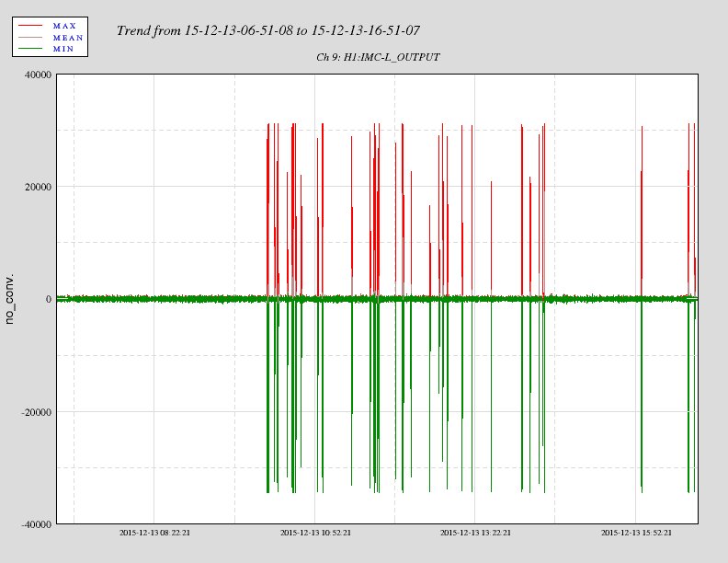
Task: Click the -20000 y-axis label
Action: [x=36, y=412]
